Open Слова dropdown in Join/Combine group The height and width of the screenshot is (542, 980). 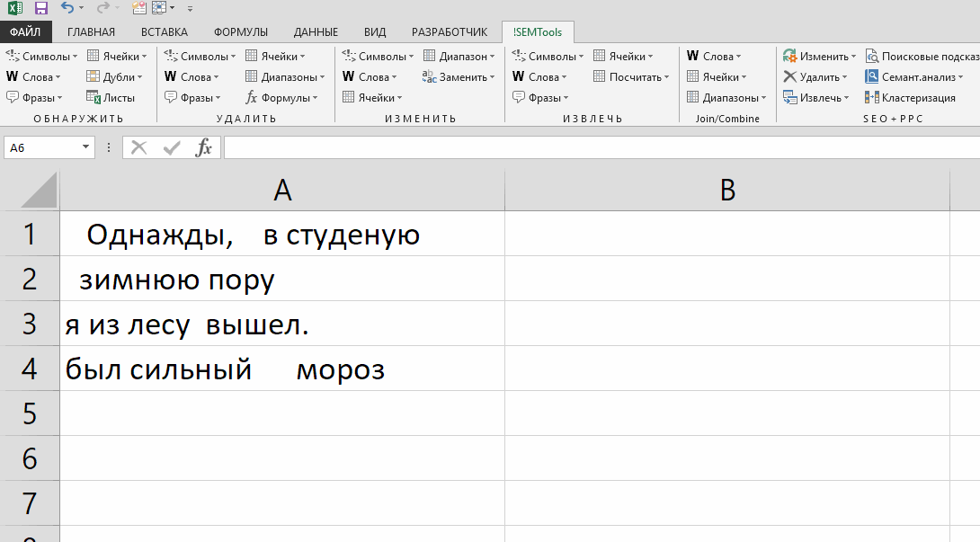click(x=714, y=57)
